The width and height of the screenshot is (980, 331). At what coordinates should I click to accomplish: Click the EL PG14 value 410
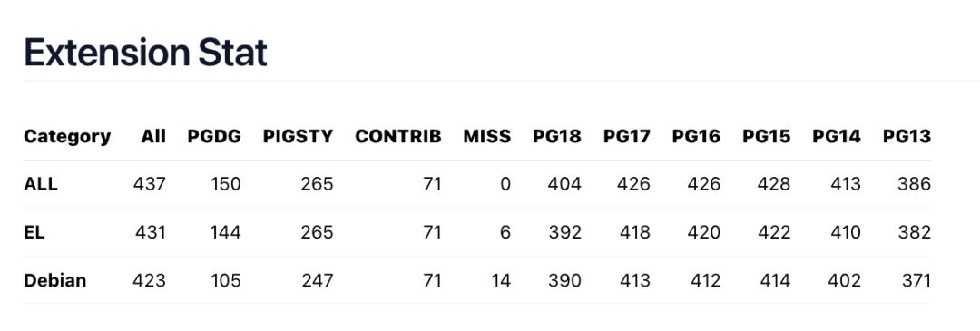click(846, 232)
